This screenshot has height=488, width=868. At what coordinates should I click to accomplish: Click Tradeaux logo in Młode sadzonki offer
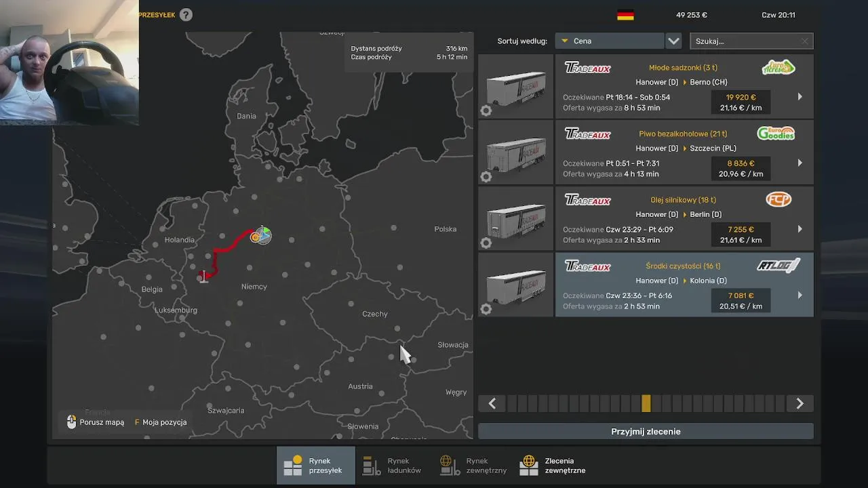588,68
